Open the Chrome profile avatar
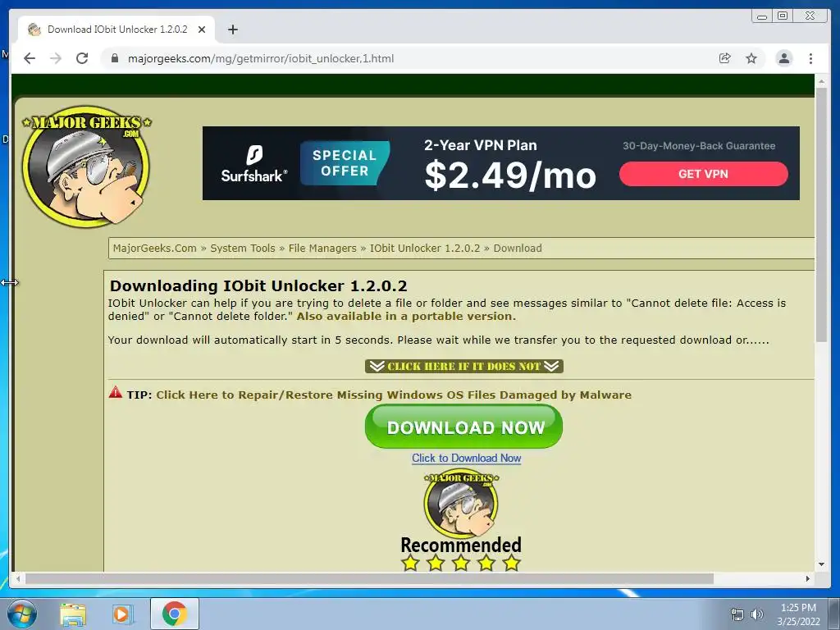Viewport: 840px width, 630px height. 783,58
